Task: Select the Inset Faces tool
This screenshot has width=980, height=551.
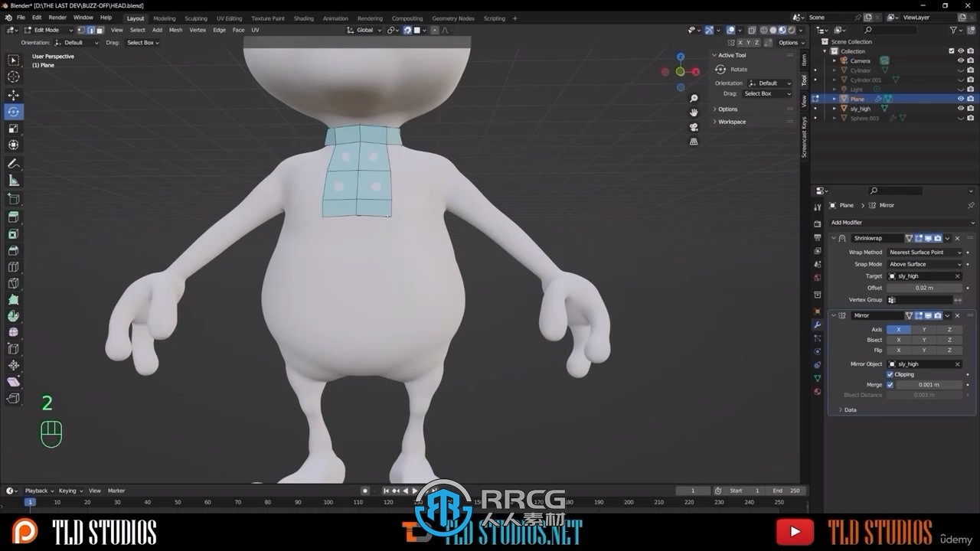Action: 14,234
